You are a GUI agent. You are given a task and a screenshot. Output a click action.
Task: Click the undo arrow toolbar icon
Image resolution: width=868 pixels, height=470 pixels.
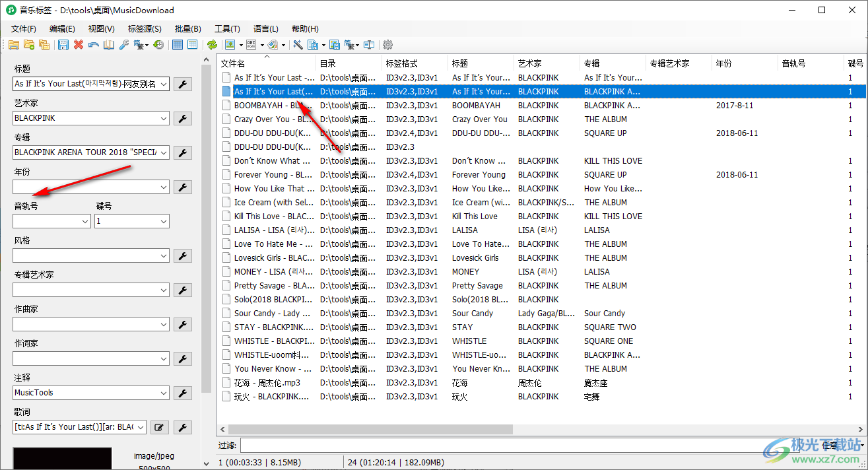94,45
